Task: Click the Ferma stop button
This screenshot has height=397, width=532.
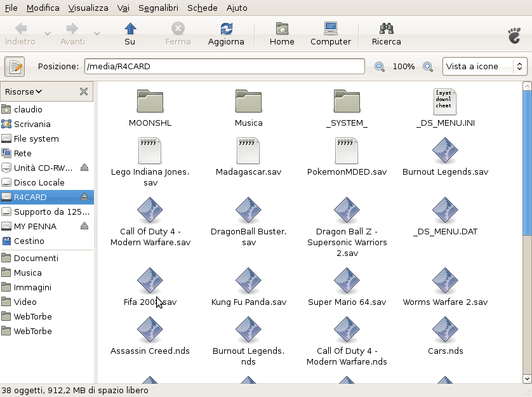Action: 178,34
